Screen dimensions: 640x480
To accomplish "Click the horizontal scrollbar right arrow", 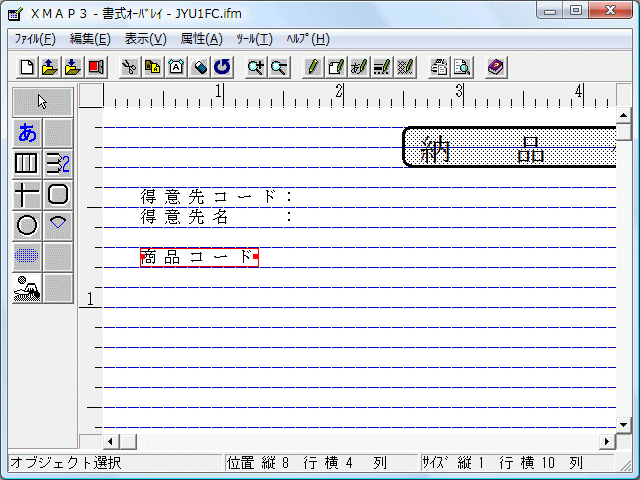I will tap(607, 441).
